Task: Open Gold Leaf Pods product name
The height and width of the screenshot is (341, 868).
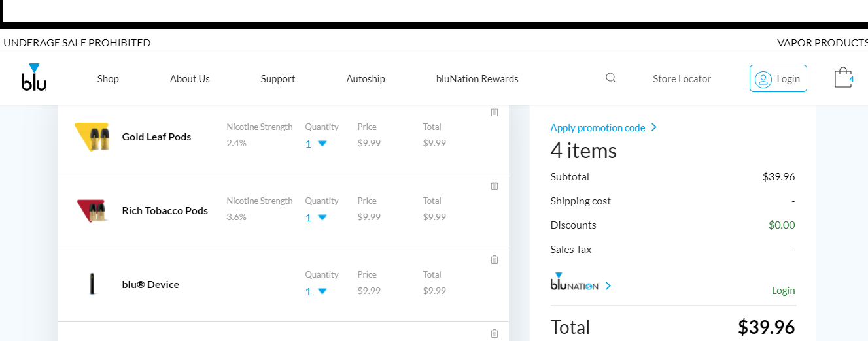Action: click(x=157, y=137)
